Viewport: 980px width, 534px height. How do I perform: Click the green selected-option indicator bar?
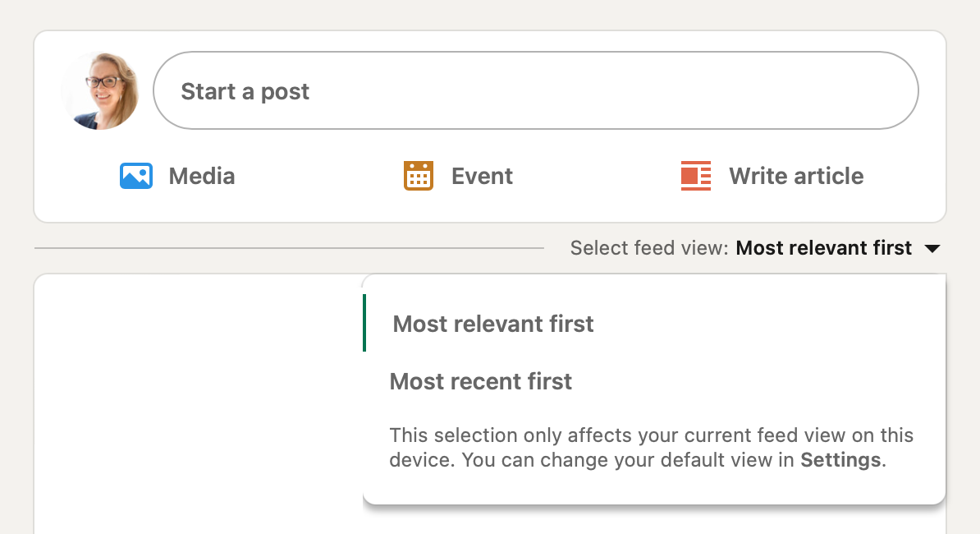pos(364,324)
